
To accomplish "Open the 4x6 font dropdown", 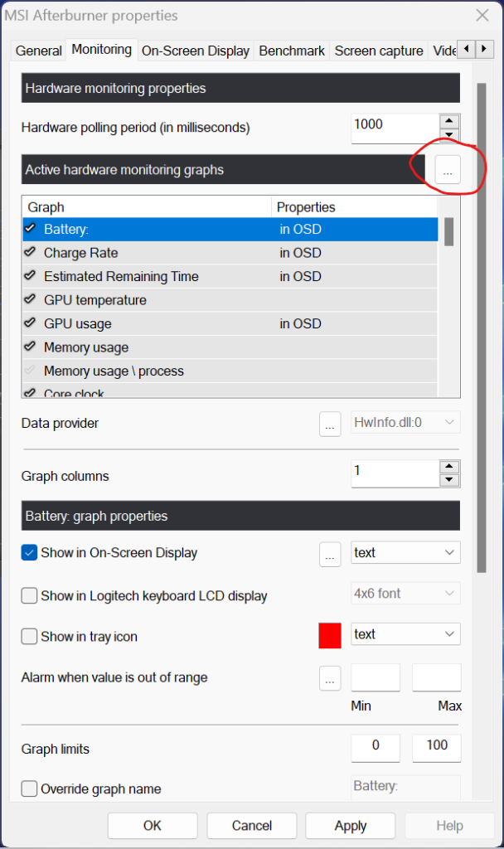I will [x=405, y=594].
